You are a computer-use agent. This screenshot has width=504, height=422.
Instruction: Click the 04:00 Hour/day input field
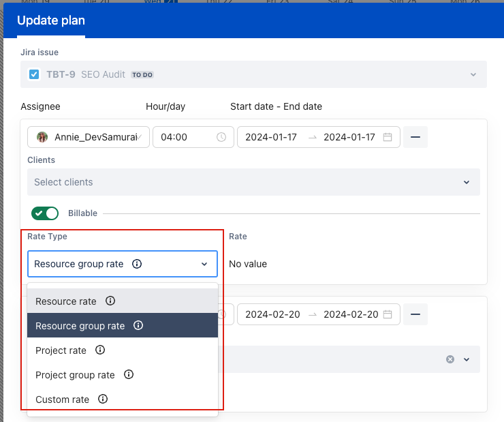(184, 137)
